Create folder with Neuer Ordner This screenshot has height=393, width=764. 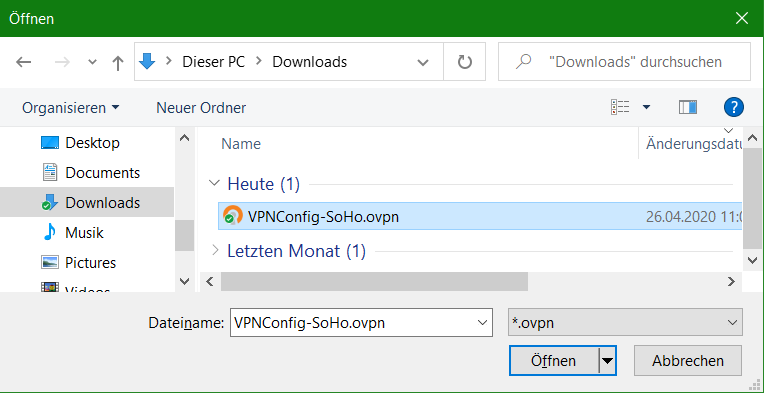point(201,108)
